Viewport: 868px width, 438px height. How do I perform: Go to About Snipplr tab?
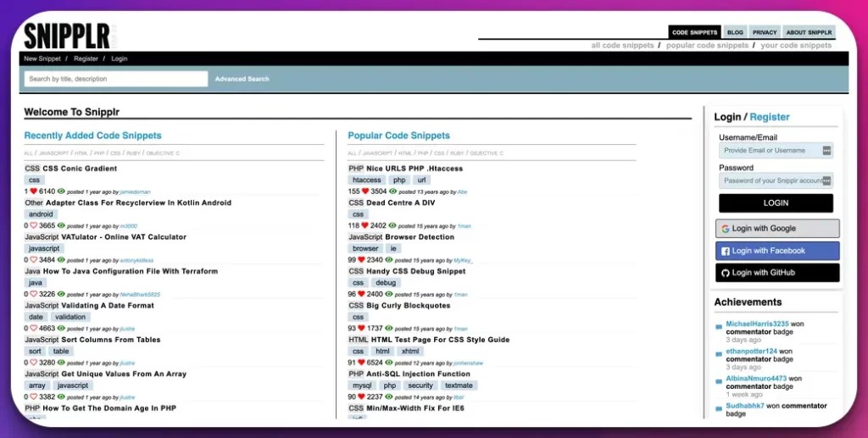(x=809, y=32)
